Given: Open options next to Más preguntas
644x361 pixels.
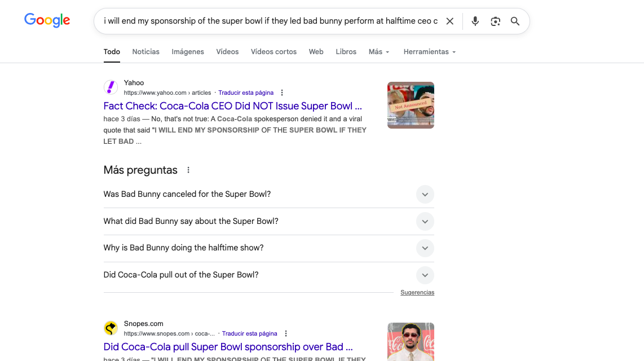Looking at the screenshot, I should 188,170.
